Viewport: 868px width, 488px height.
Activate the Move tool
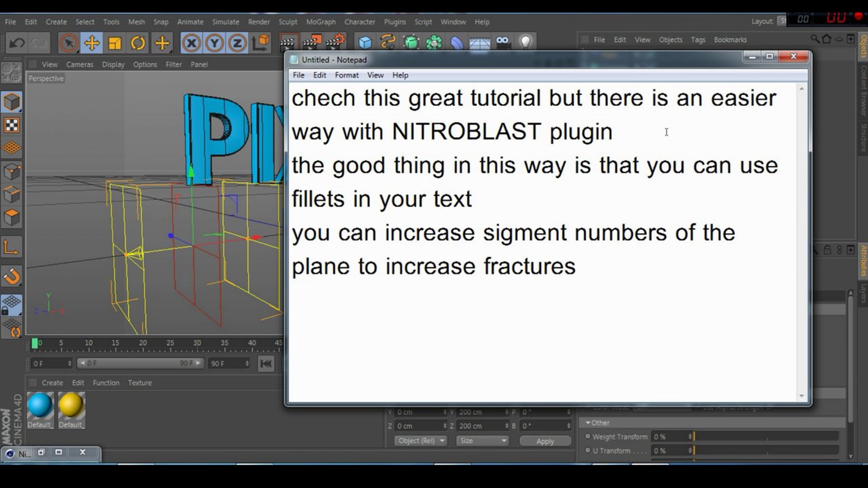pos(92,43)
